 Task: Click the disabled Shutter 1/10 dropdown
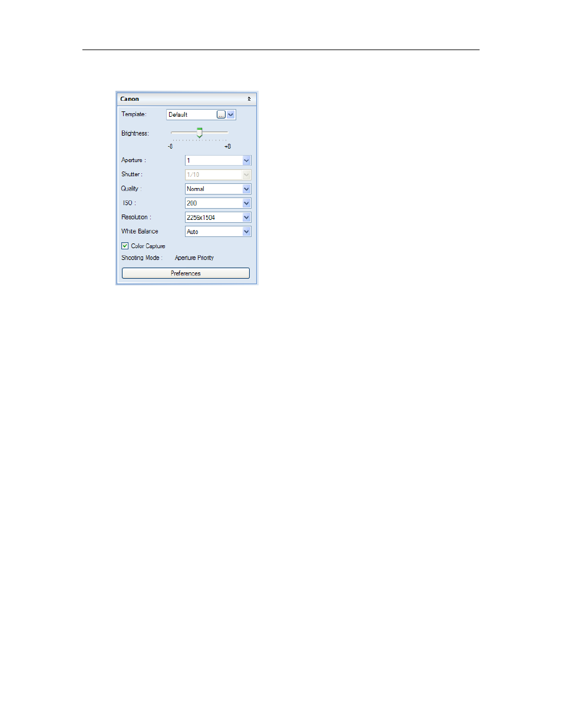click(x=218, y=174)
